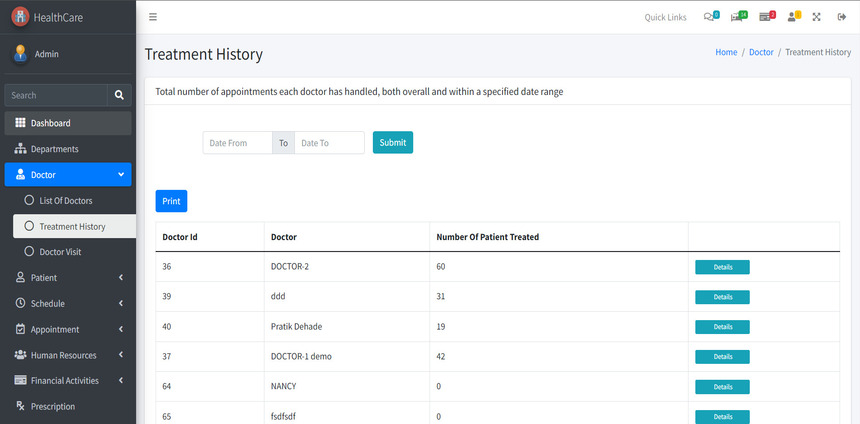Click the blue Print button
Viewport: 860px width, 424px height.
[171, 201]
